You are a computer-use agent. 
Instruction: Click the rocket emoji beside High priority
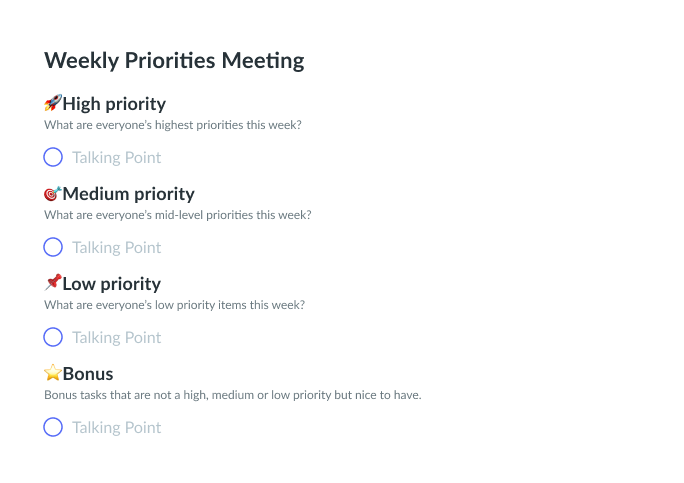click(53, 103)
